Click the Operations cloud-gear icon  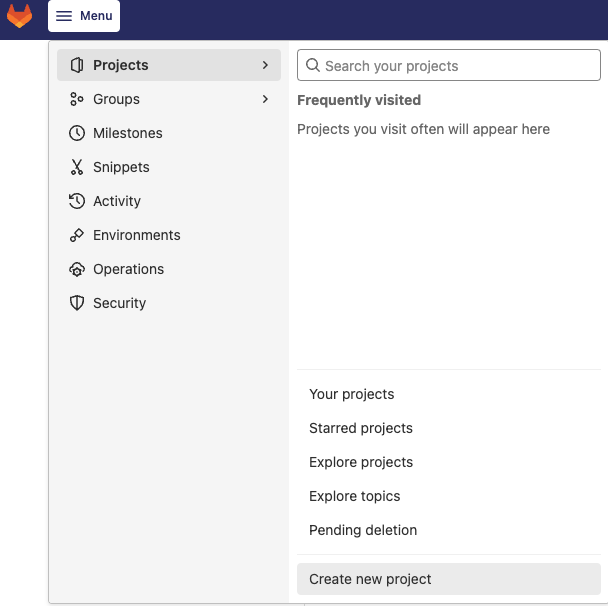coord(77,269)
